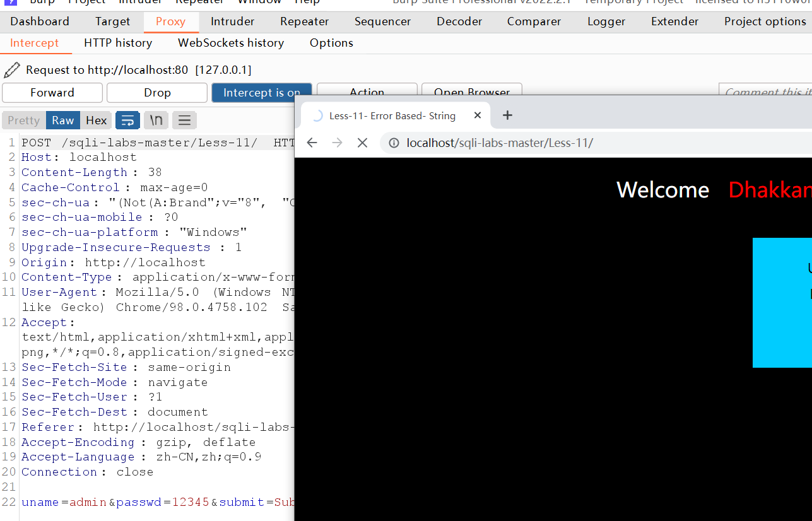812x521 pixels.
Task: Toggle the Intercept is on button
Action: 261,93
